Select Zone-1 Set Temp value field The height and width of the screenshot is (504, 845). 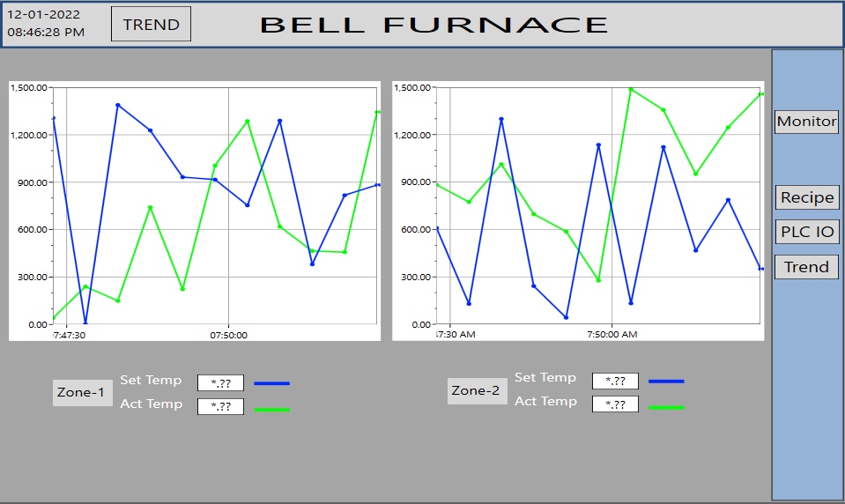[220, 382]
